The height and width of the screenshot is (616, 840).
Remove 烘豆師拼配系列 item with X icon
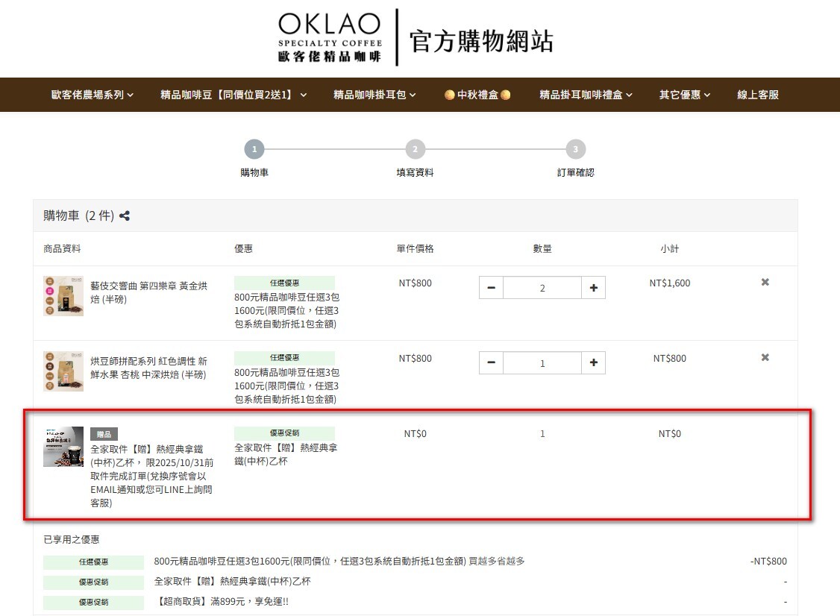pyautogui.click(x=765, y=357)
